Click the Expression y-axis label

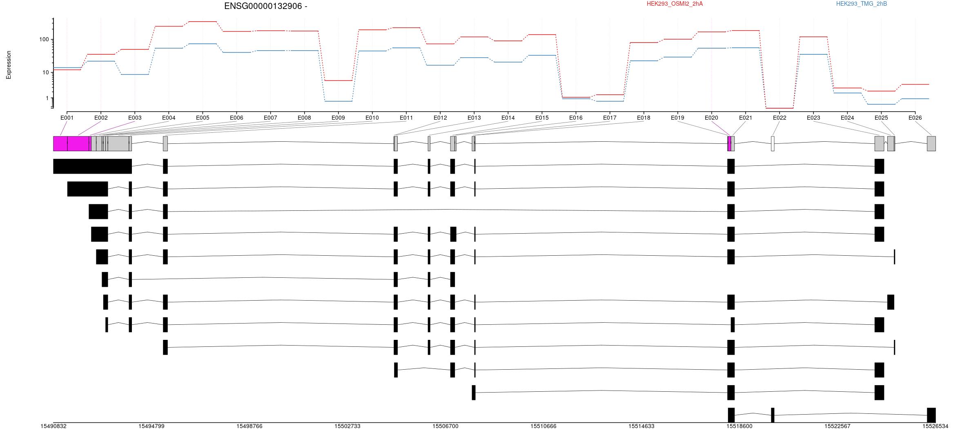pyautogui.click(x=9, y=65)
